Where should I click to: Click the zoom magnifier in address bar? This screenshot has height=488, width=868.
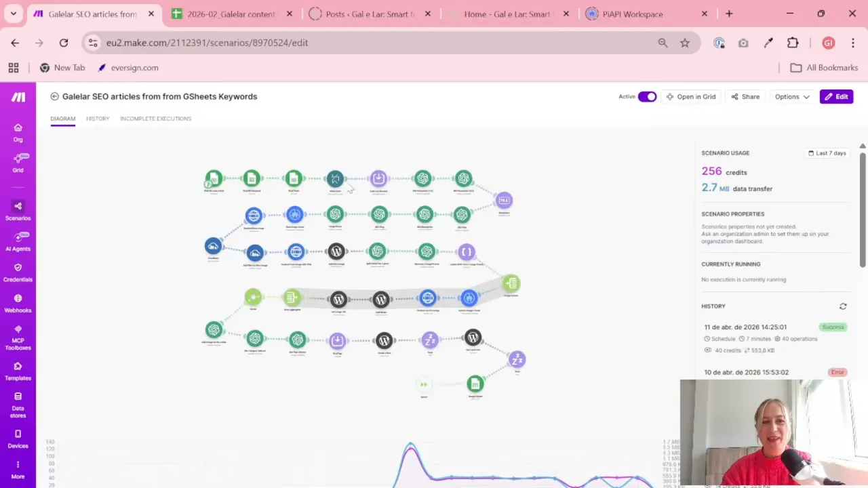(663, 43)
